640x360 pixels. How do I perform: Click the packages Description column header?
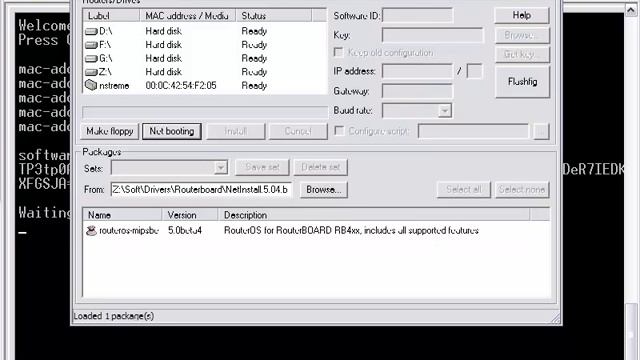374,215
